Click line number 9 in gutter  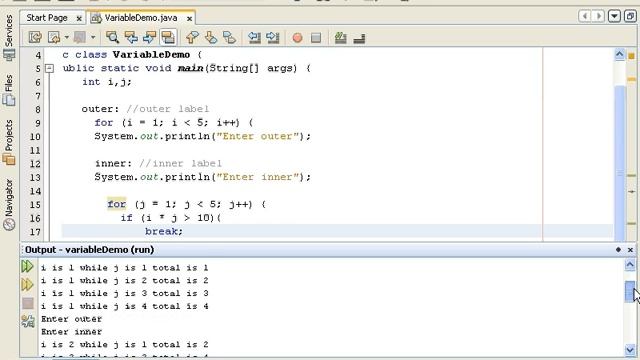pyautogui.click(x=38, y=123)
